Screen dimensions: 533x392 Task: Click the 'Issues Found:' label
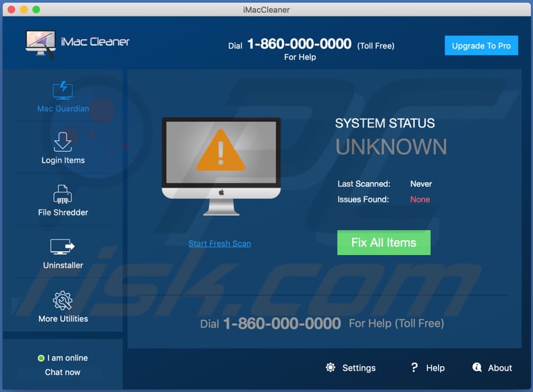coord(363,200)
